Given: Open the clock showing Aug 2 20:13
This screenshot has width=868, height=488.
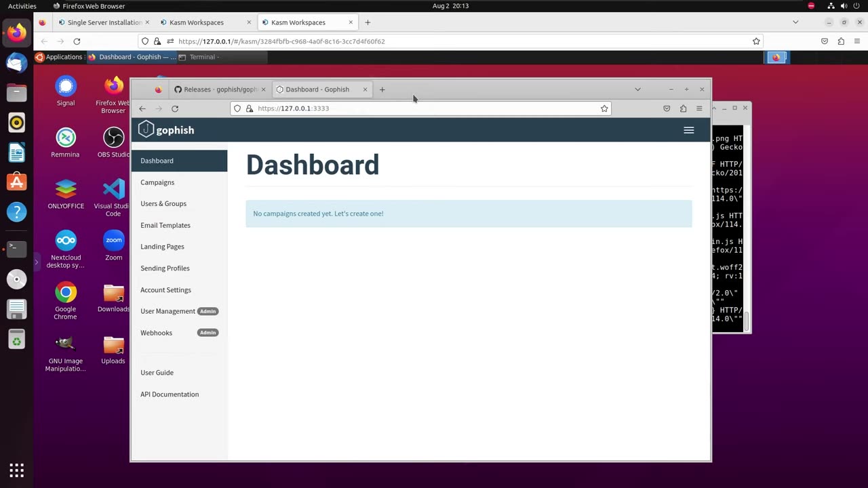Looking at the screenshot, I should click(450, 6).
